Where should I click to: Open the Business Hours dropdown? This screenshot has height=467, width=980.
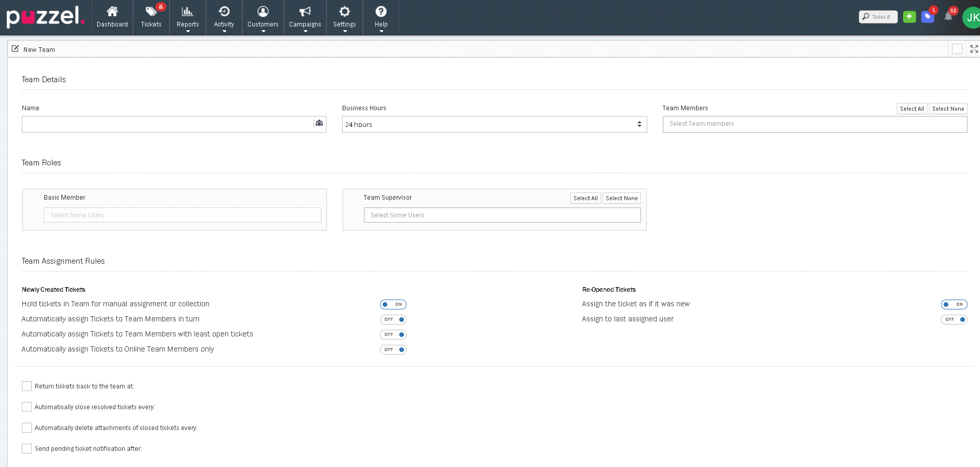494,124
